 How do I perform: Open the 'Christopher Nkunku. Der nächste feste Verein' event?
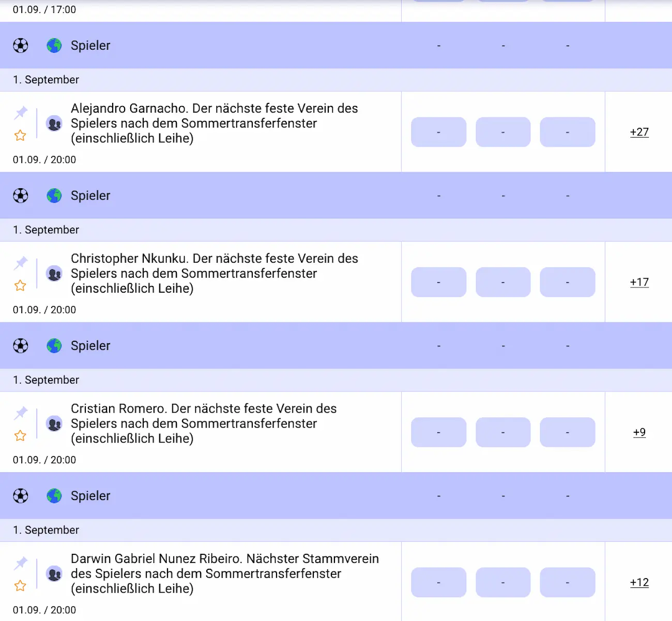click(215, 273)
